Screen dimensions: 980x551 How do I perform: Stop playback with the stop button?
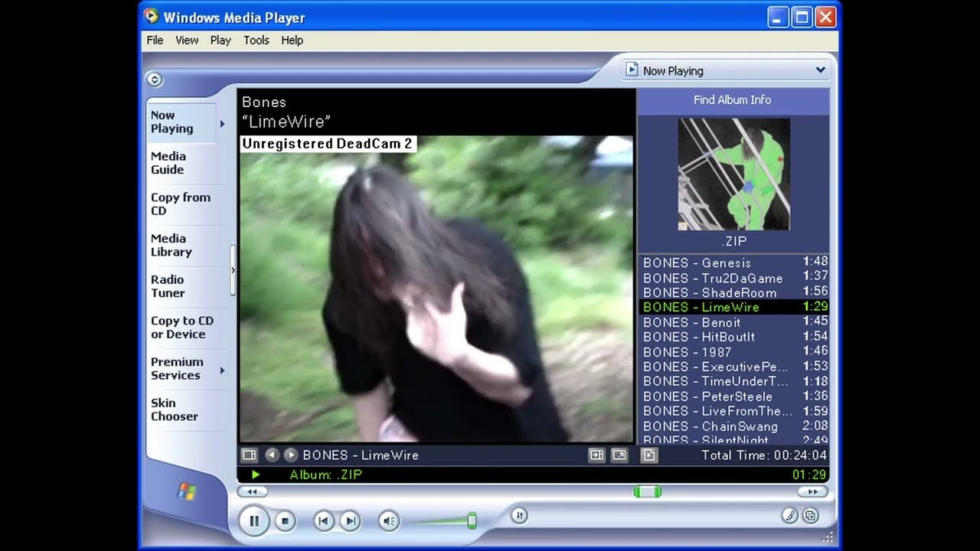tap(285, 521)
